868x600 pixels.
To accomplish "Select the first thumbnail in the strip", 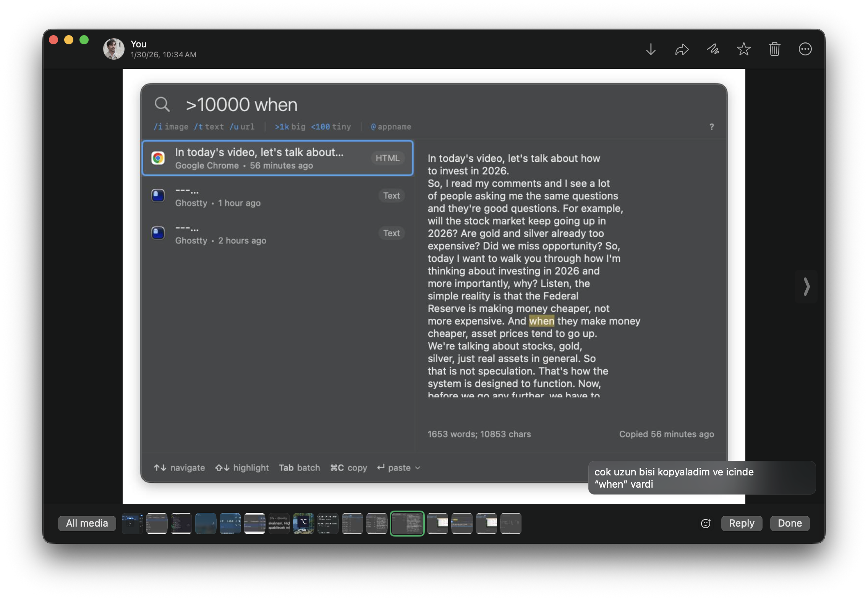I will coord(132,523).
